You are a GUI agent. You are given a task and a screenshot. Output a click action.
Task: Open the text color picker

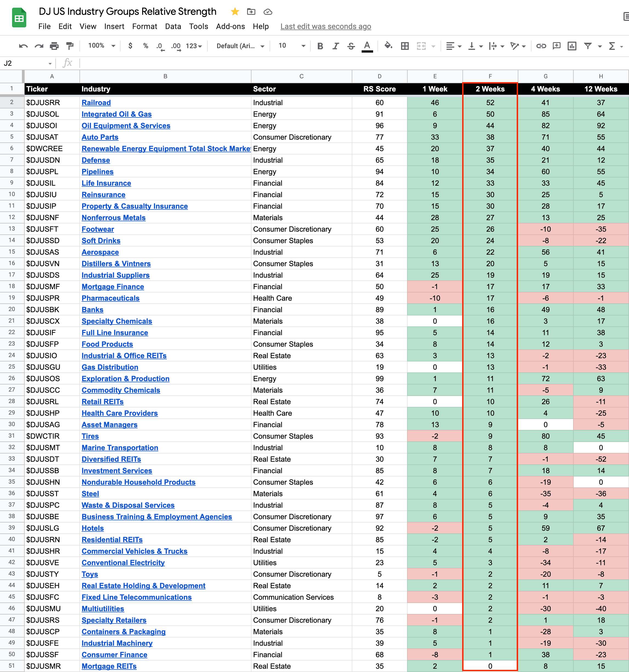tap(367, 46)
